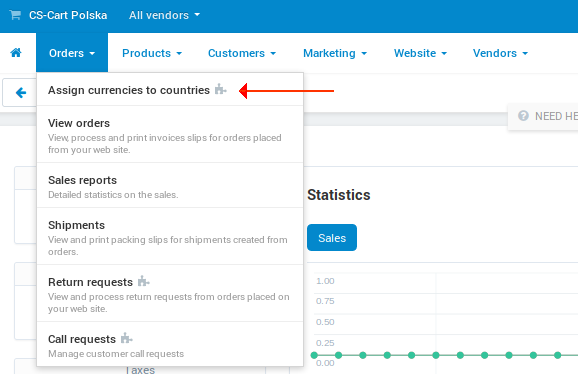Click the 1.00 axis label on the chart
The height and width of the screenshot is (374, 578).
point(325,281)
